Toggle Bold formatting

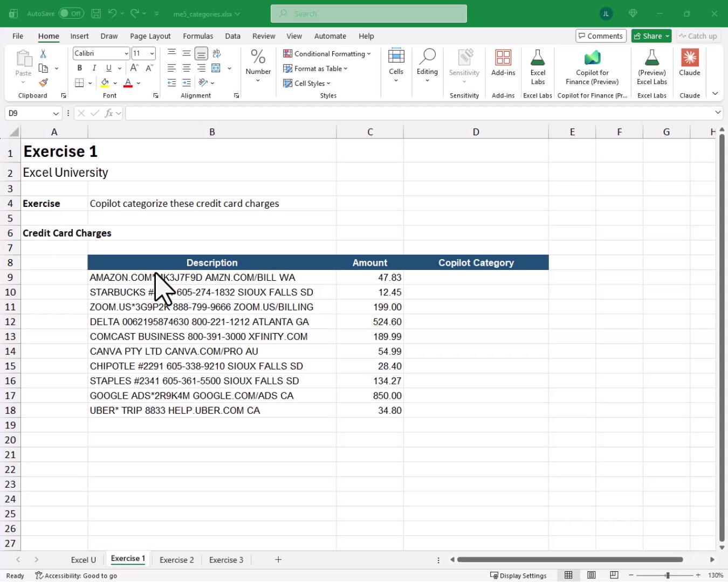[x=79, y=68]
